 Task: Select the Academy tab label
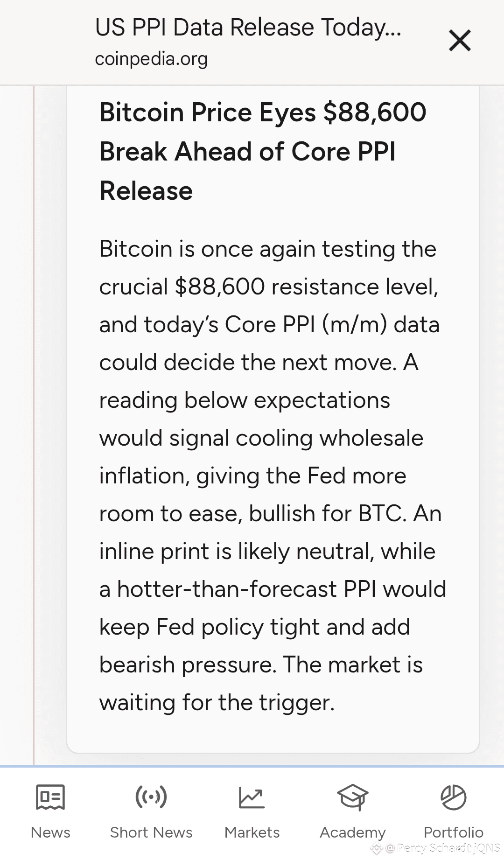coord(353,832)
